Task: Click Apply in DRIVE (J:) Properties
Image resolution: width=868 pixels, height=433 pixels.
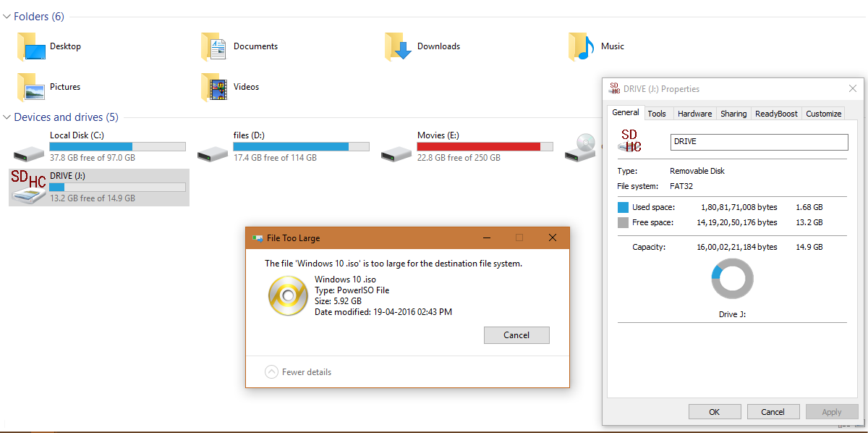Action: coord(832,412)
